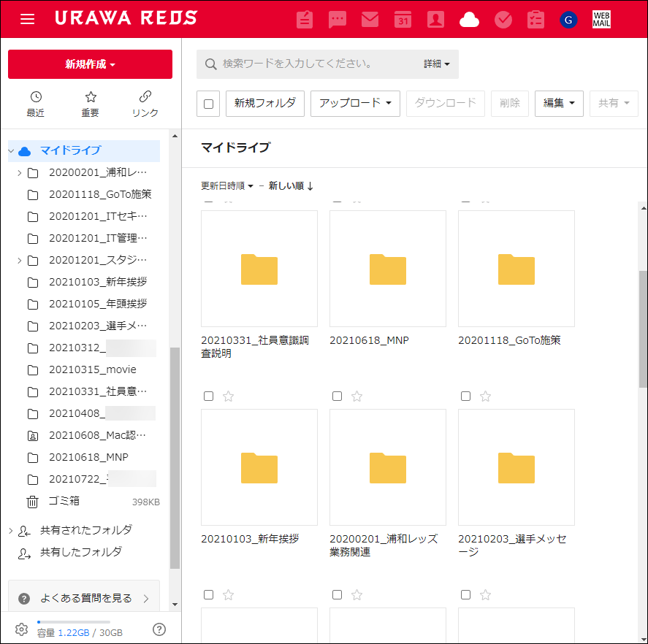Select 20210315_movie in the folder tree

click(92, 369)
